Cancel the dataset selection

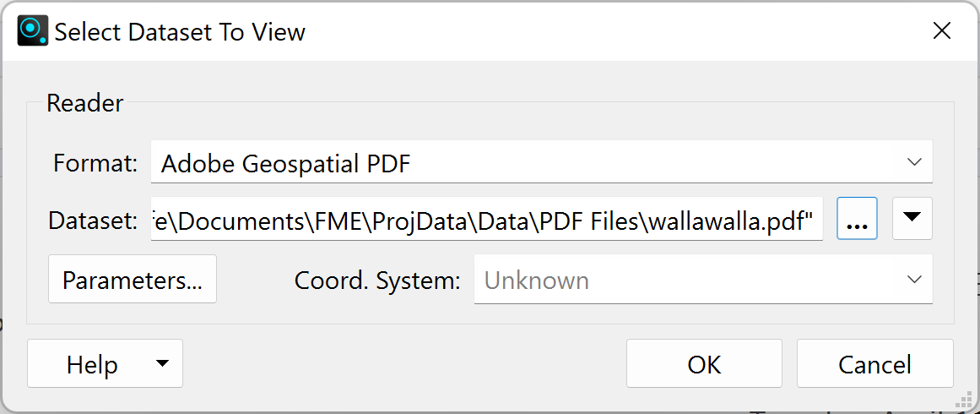tap(875, 363)
